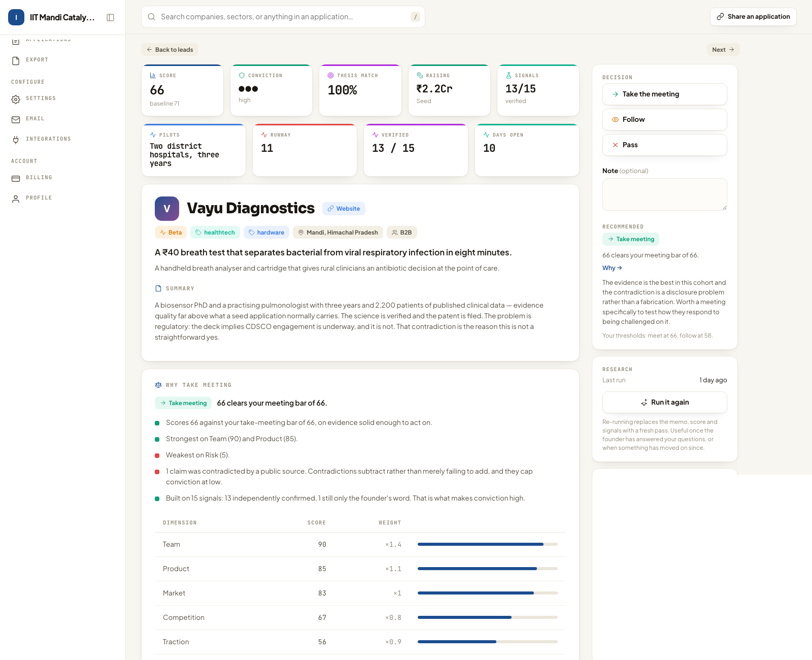Image resolution: width=812 pixels, height=660 pixels.
Task: Click the Verified pulse icon
Action: pos(375,135)
